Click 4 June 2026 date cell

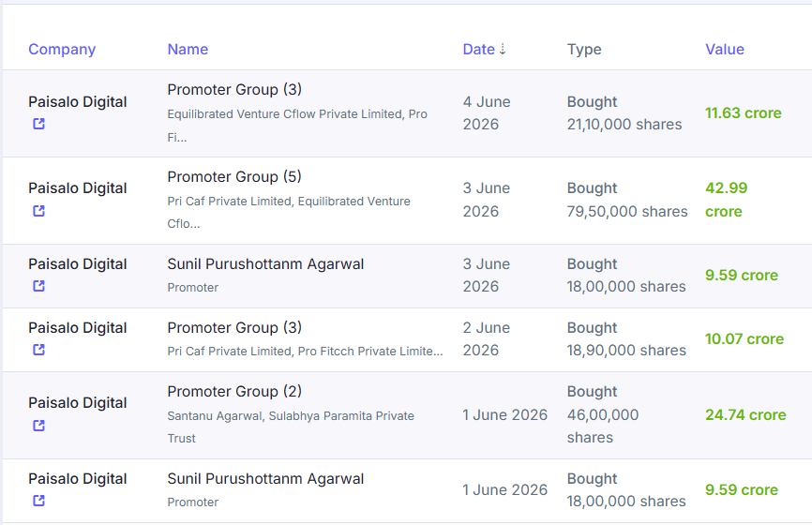[x=487, y=112]
